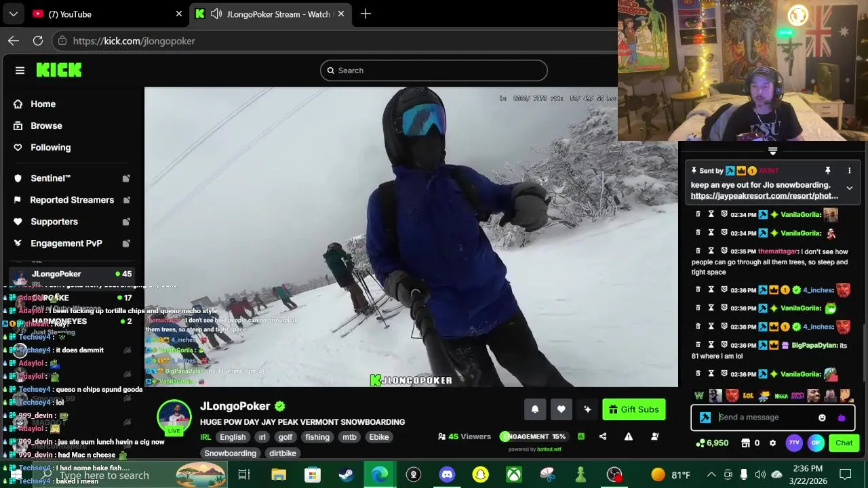868x488 pixels.
Task: Click the themattagar username in chat
Action: 778,251
